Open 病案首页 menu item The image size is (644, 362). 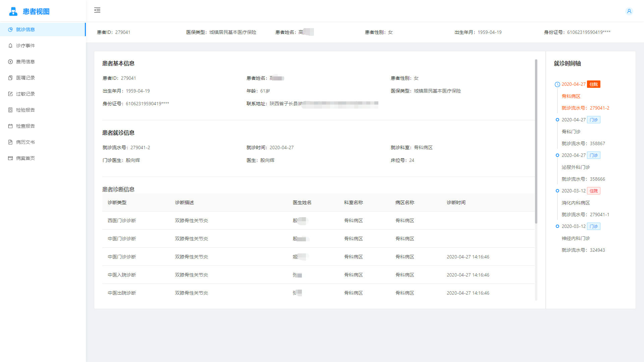43,158
